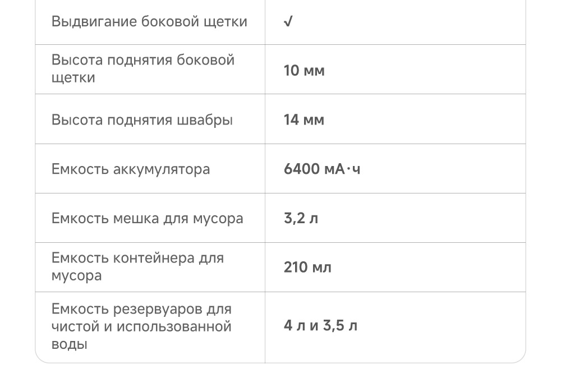Click the "6400" battery capacity number

[302, 169]
